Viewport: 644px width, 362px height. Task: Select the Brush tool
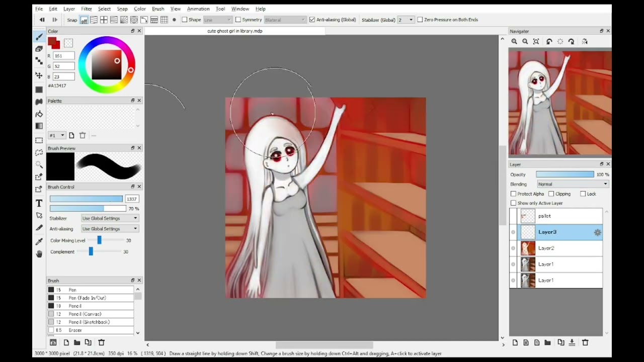(39, 37)
